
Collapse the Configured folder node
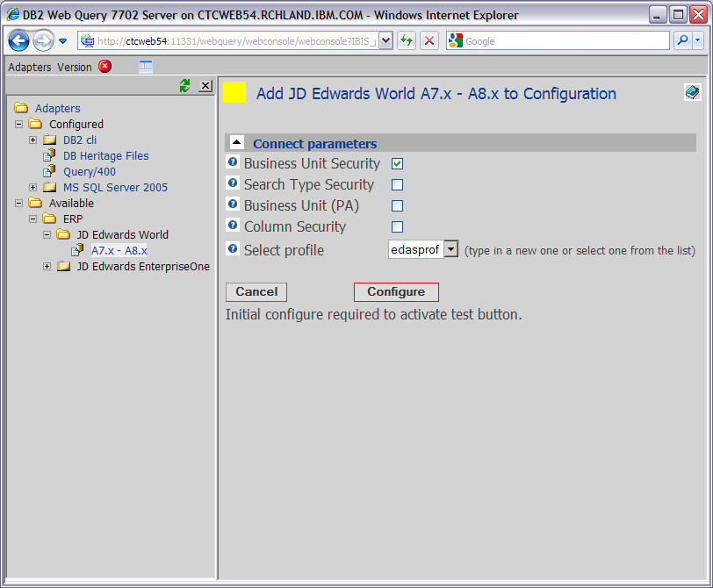pyautogui.click(x=18, y=124)
